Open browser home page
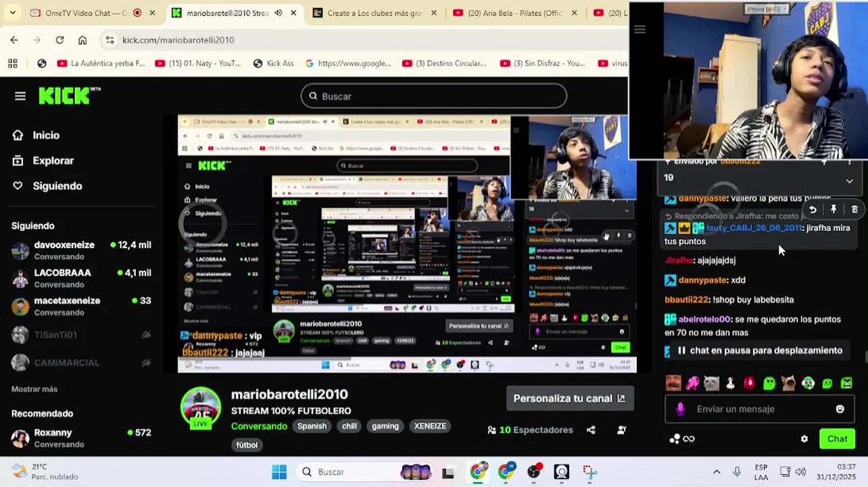Image resolution: width=868 pixels, height=487 pixels. coord(82,40)
